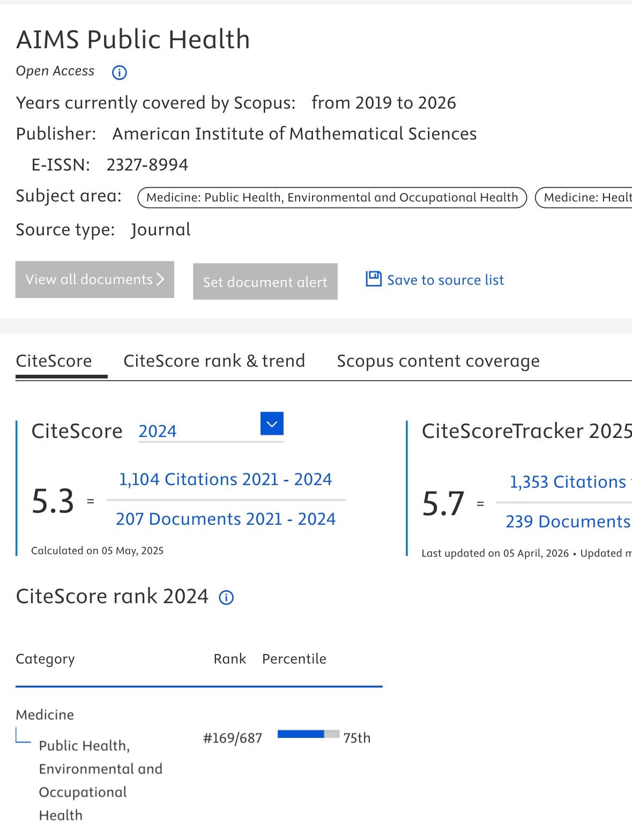Click the Save to source list link
The image size is (632, 840).
click(445, 280)
